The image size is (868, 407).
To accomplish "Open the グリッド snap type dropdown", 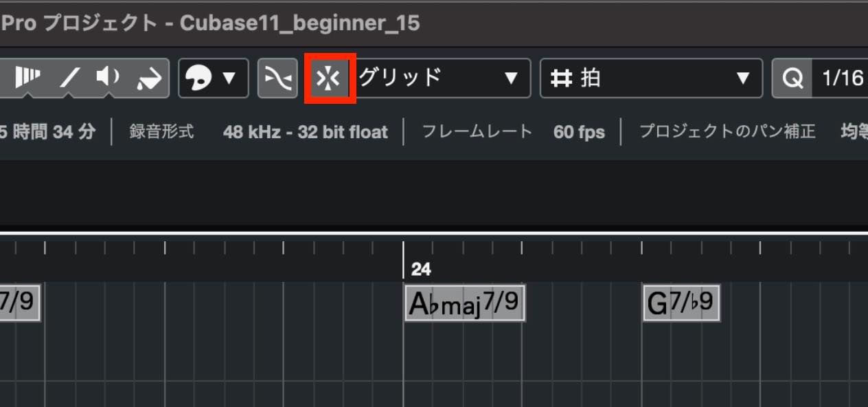I will tap(442, 78).
